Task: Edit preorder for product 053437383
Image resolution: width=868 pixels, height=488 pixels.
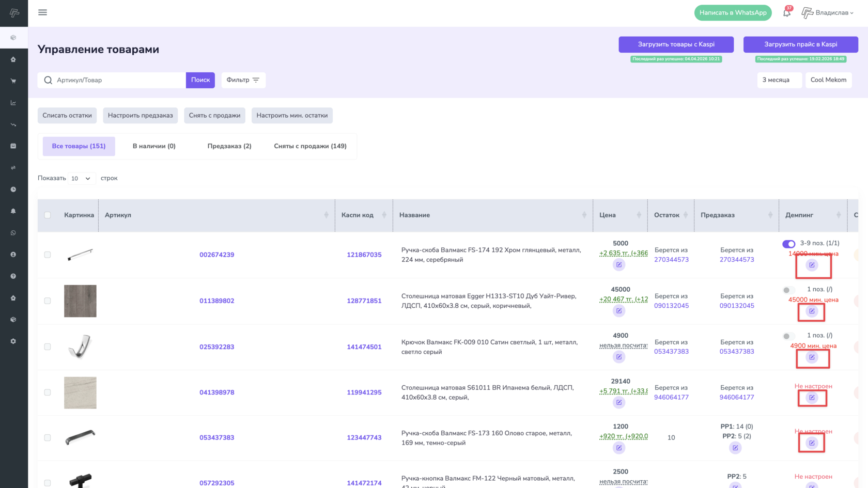Action: (735, 448)
